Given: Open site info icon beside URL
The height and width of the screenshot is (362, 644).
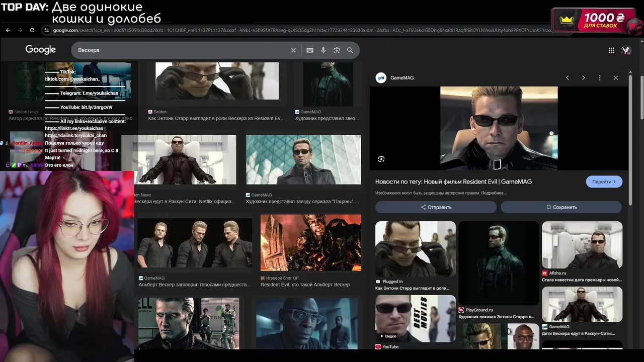Looking at the screenshot, I should [x=46, y=30].
